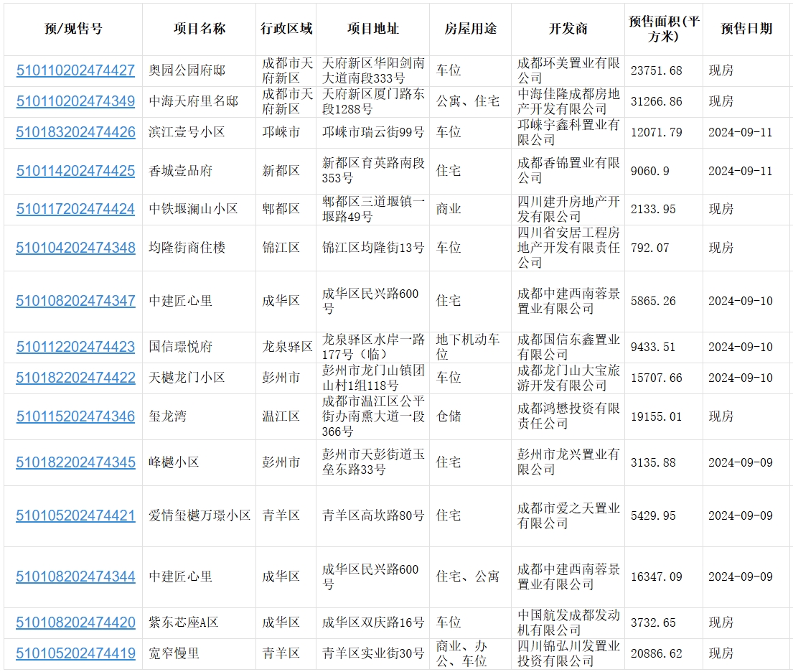
Task: Click the 预/现售号 column header
Action: [73, 29]
